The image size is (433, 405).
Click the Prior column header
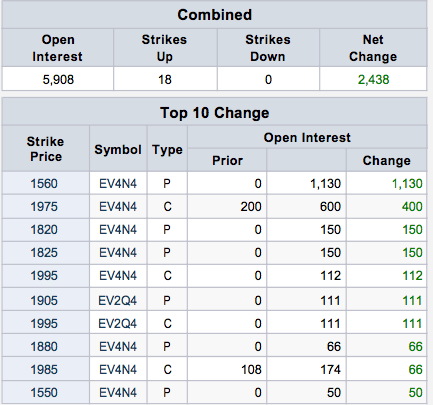(227, 161)
